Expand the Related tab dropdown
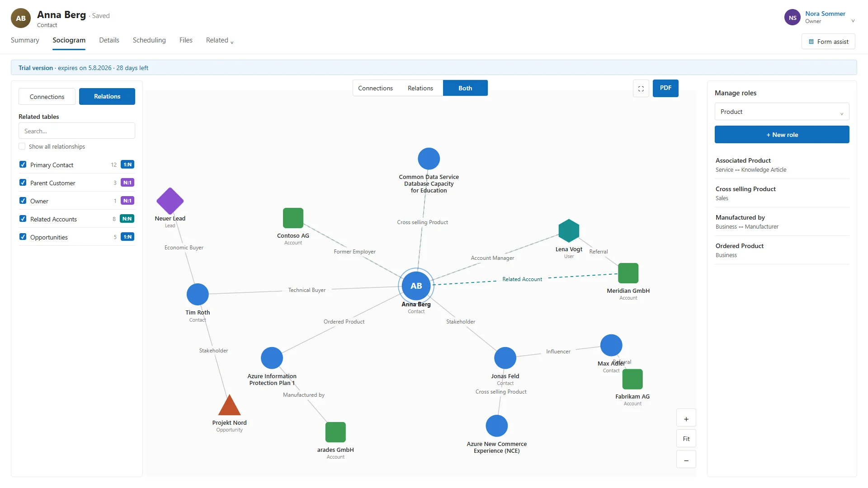Viewport: 868px width, 488px height. (x=220, y=40)
